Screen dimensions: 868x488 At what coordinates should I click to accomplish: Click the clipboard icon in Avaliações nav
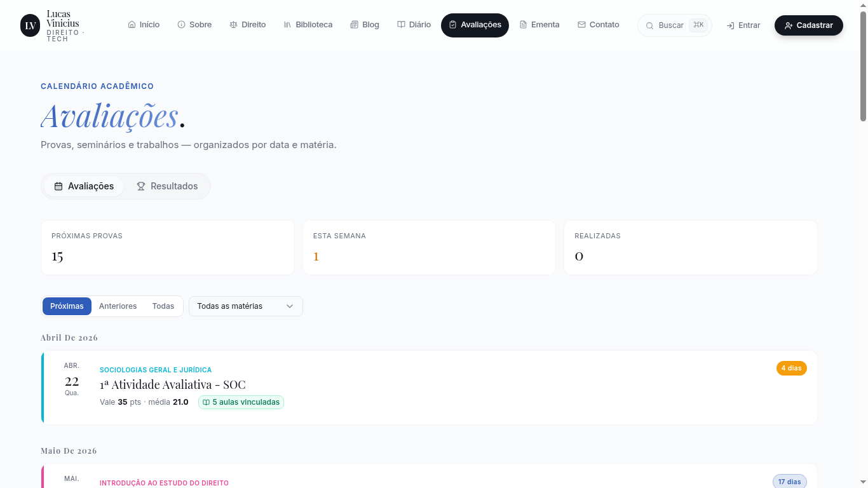tap(452, 25)
